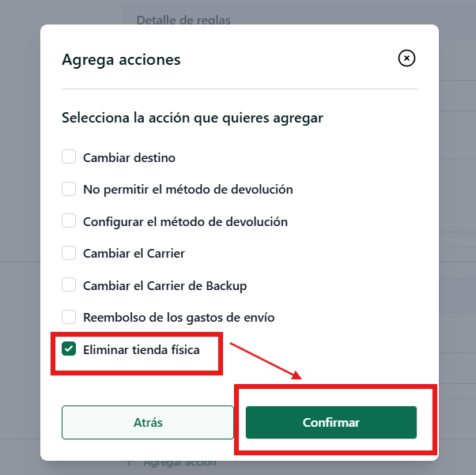476x475 pixels.
Task: Click the Cambiar el Carrier label text
Action: pos(134,254)
